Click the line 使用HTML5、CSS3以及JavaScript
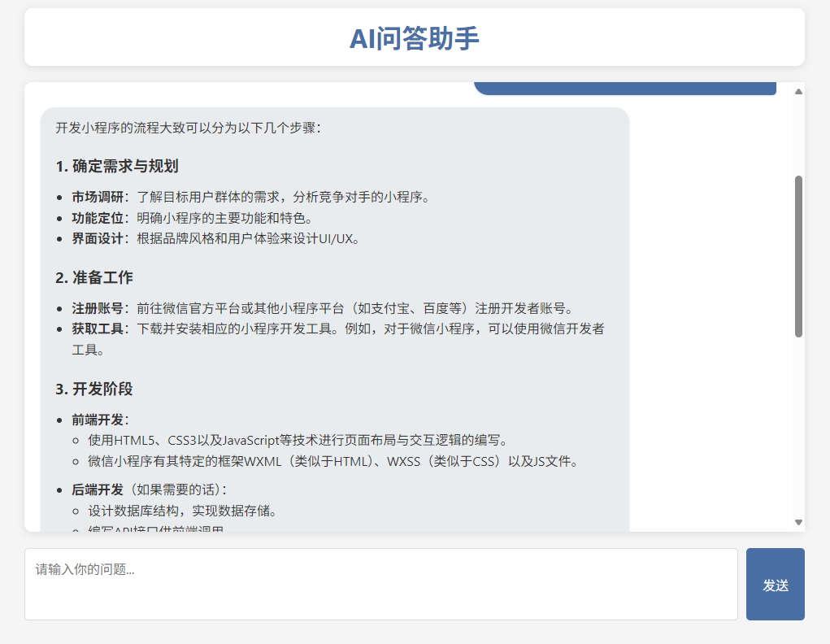The height and width of the screenshot is (644, 830). 299,441
